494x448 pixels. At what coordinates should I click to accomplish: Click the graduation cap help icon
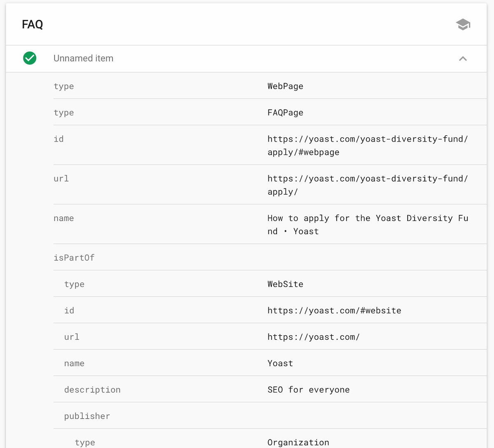tap(463, 25)
